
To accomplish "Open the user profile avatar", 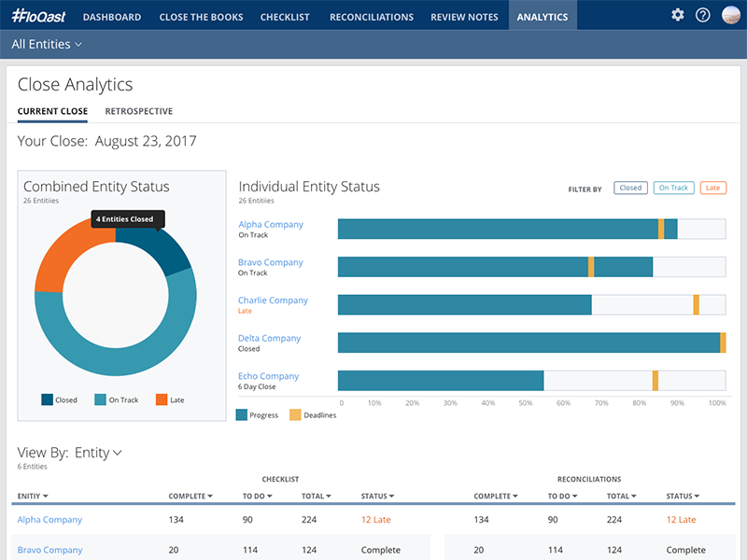I will tap(730, 15).
